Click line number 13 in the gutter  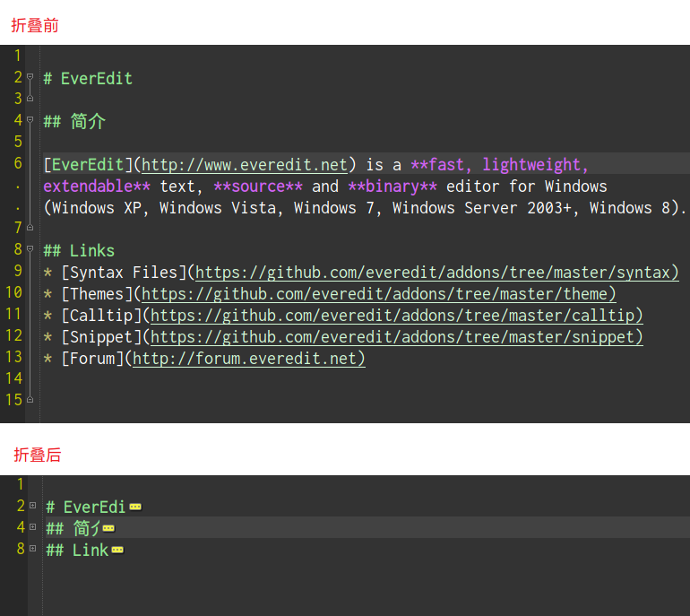coord(13,357)
